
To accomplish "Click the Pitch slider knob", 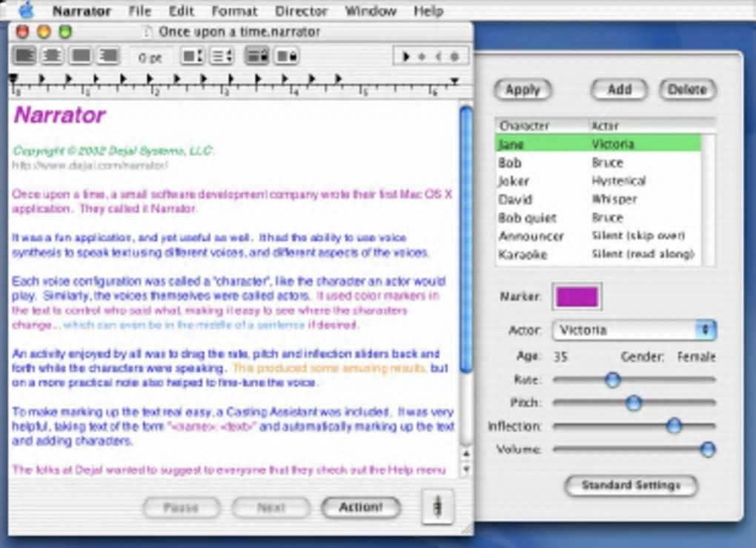I will coord(634,403).
